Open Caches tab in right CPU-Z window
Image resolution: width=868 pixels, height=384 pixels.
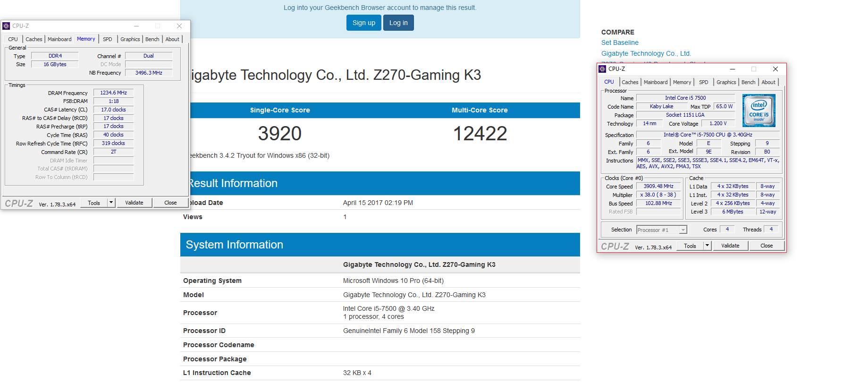pyautogui.click(x=630, y=82)
